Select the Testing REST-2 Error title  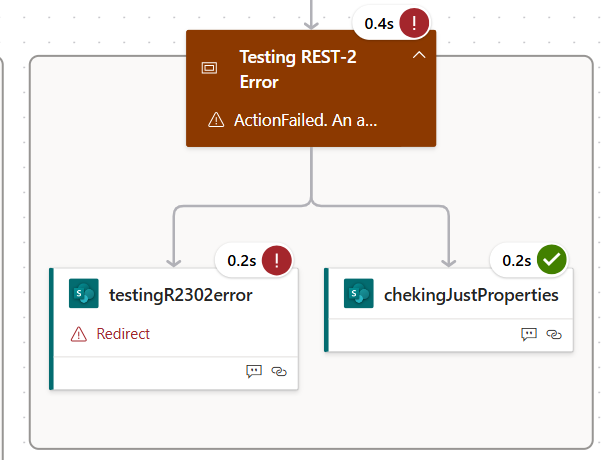(298, 69)
